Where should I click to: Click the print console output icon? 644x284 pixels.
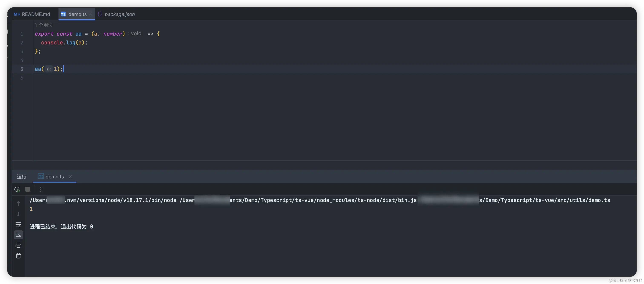click(19, 245)
